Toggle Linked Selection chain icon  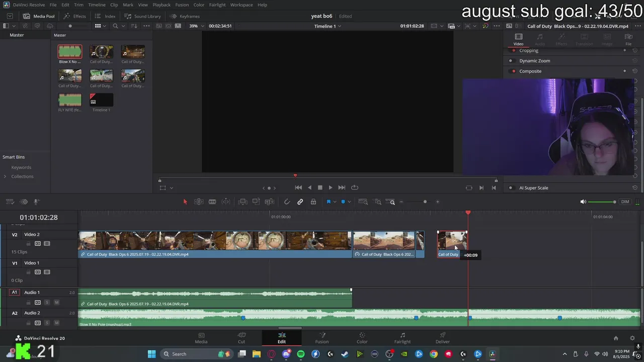pyautogui.click(x=300, y=202)
